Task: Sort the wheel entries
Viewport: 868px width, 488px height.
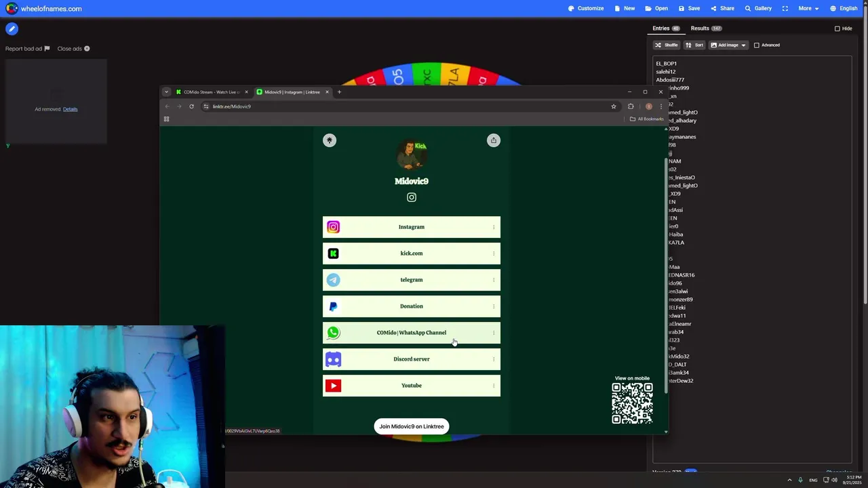Action: (x=694, y=45)
